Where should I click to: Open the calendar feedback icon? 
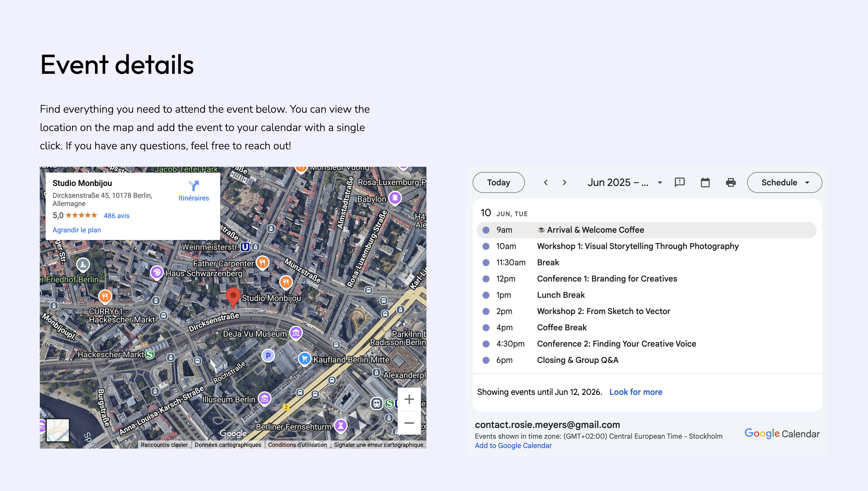[679, 182]
